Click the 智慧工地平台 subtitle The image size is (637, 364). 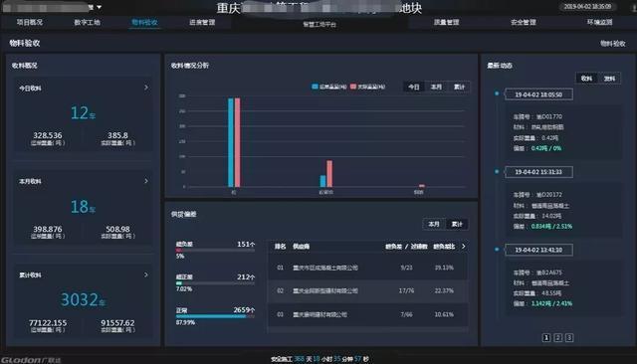pyautogui.click(x=319, y=24)
